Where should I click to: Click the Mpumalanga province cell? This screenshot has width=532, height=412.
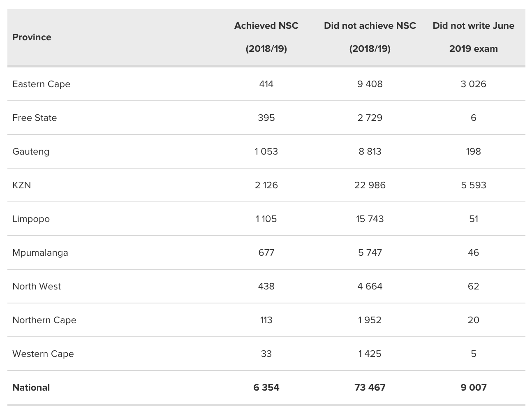(x=40, y=252)
